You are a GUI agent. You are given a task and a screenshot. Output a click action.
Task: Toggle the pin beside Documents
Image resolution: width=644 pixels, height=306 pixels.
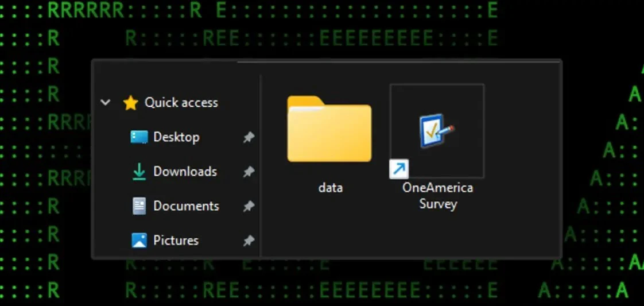pos(249,207)
